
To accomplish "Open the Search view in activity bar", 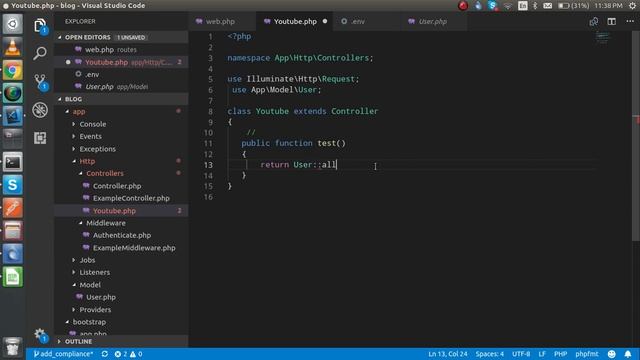I will [40, 53].
